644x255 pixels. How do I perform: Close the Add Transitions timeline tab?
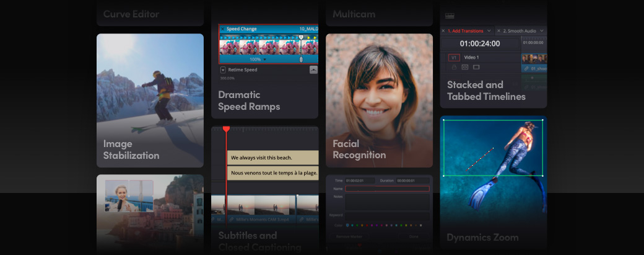coord(443,30)
